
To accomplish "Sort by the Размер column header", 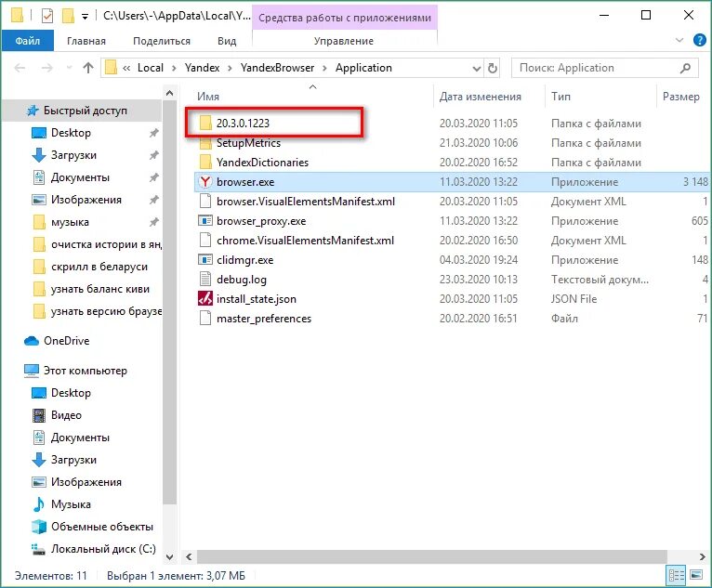I will pos(681,97).
